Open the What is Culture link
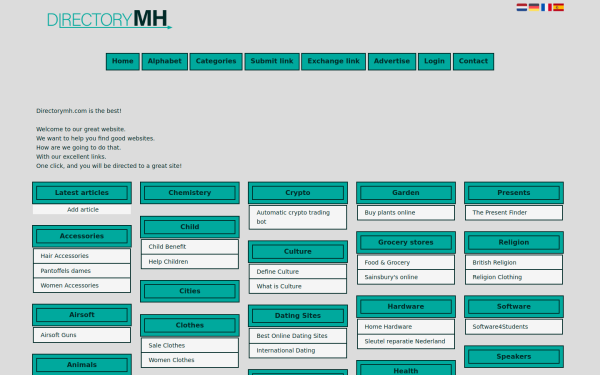Image resolution: width=600 pixels, height=375 pixels. tap(298, 286)
